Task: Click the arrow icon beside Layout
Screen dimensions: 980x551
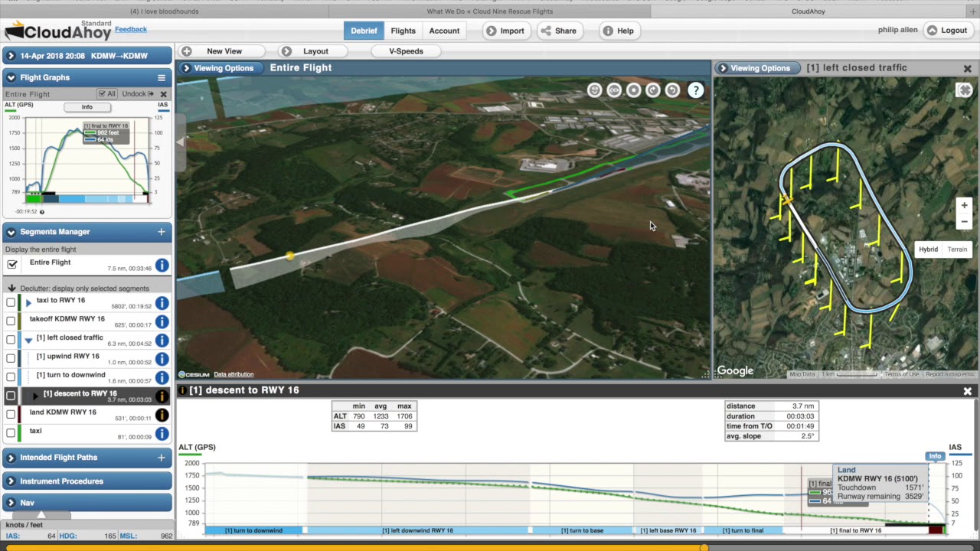Action: coord(286,51)
